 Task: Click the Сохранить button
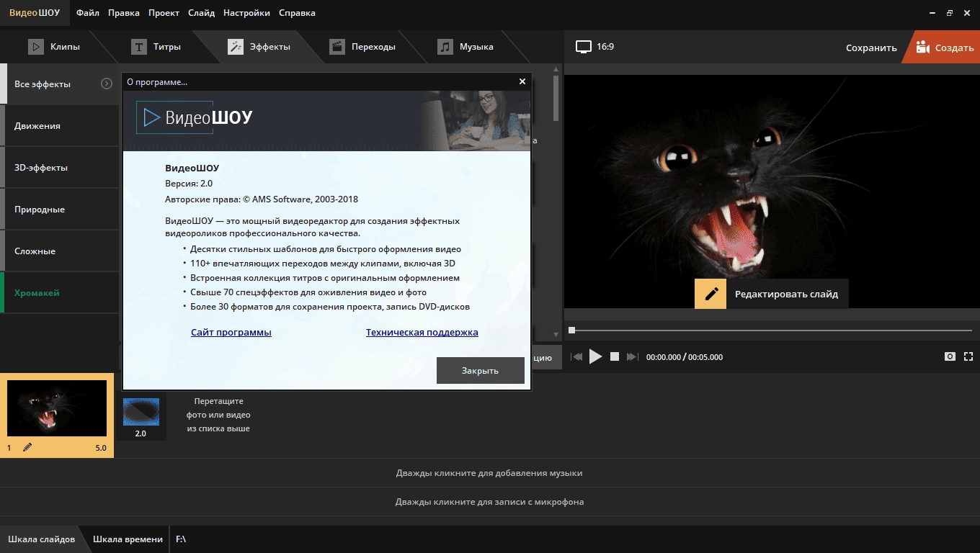(871, 48)
